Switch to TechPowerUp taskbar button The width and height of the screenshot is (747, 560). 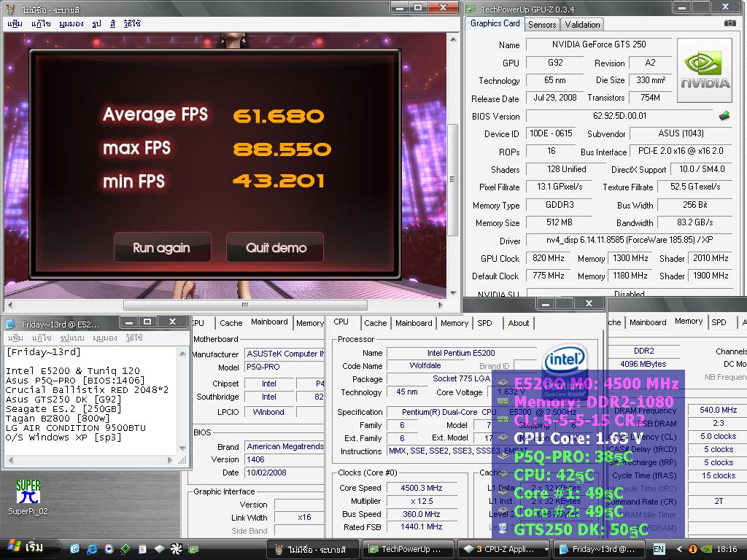pos(406,549)
